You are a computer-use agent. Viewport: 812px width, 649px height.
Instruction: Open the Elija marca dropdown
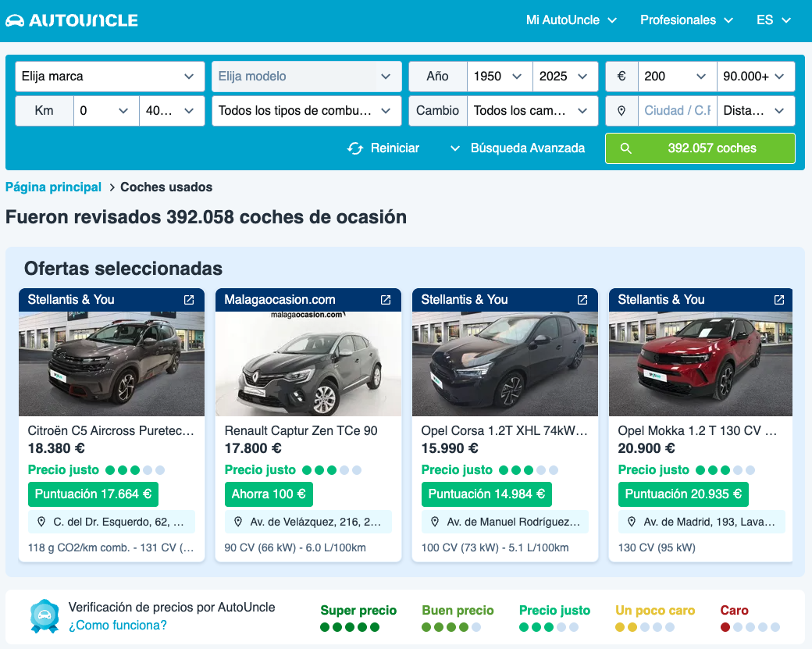pyautogui.click(x=110, y=76)
